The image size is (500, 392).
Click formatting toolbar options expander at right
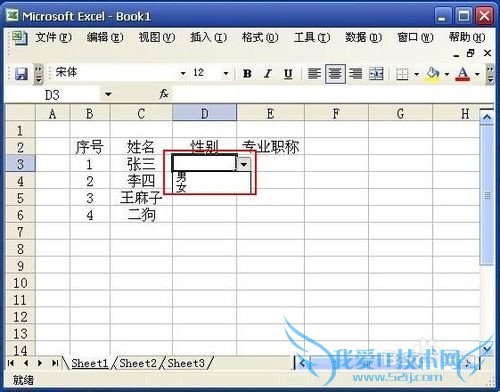490,74
